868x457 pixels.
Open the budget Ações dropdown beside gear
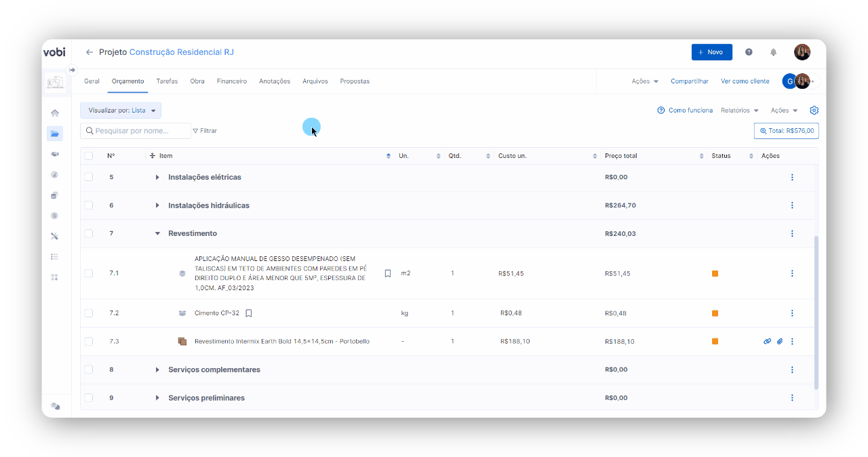click(x=785, y=111)
